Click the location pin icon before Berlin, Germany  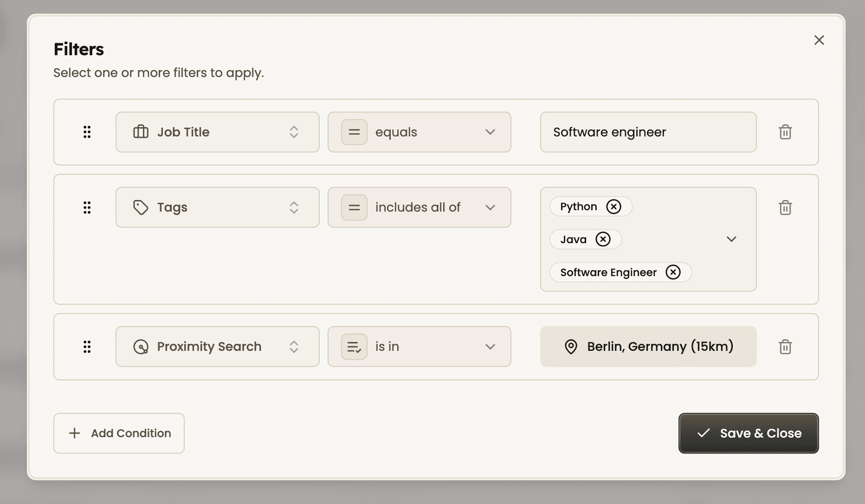tap(570, 346)
